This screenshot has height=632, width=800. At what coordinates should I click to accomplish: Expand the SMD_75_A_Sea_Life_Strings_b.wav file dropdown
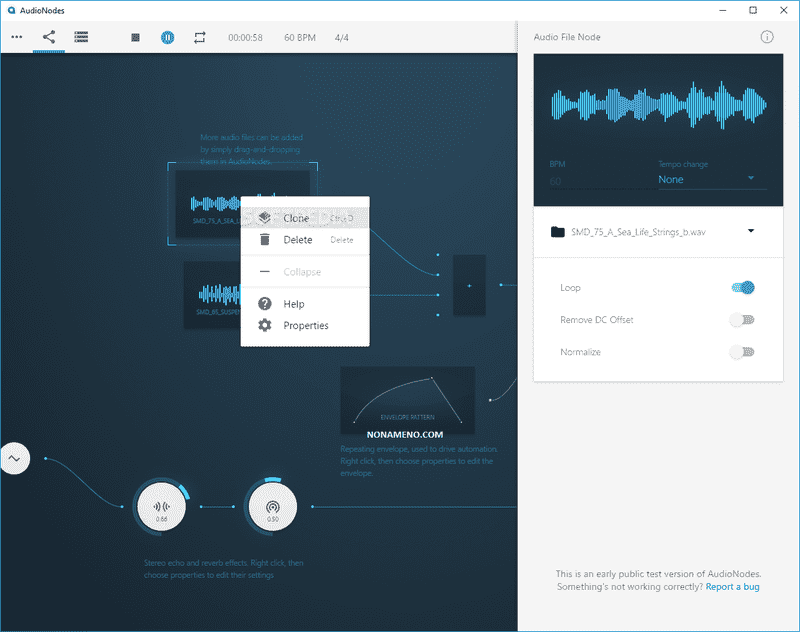click(750, 231)
